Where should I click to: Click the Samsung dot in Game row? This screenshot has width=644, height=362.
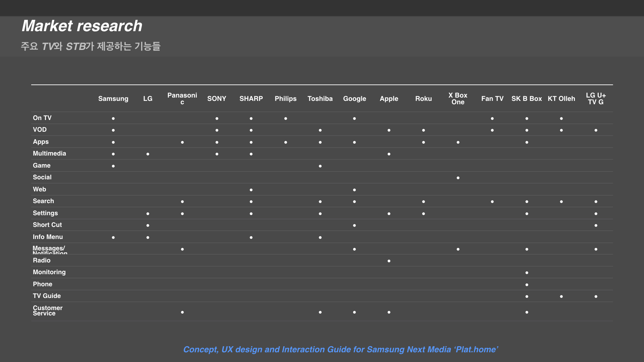pyautogui.click(x=113, y=166)
